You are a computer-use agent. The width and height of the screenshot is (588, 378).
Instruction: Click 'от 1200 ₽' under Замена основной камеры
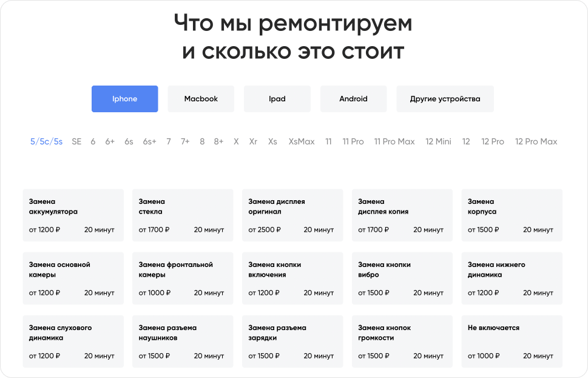pos(44,292)
